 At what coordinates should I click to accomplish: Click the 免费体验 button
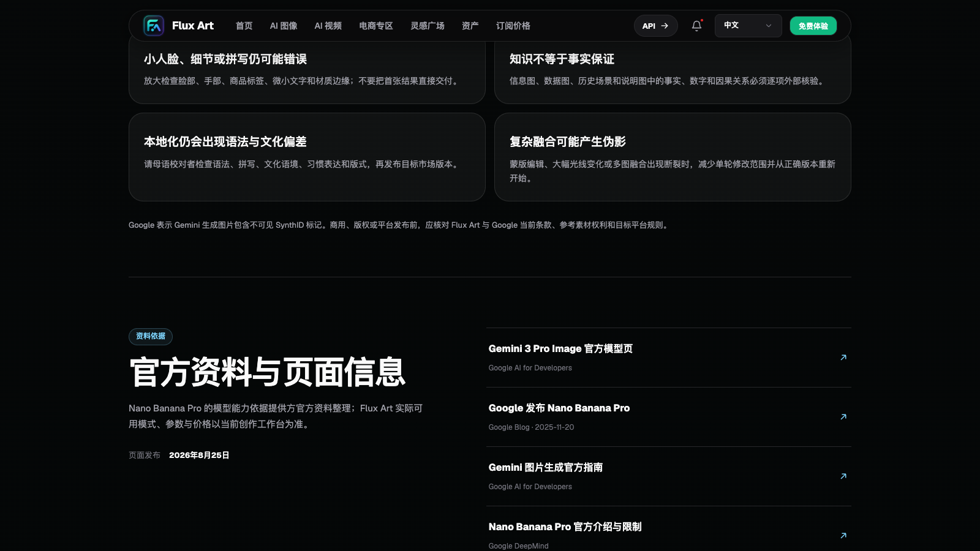813,26
